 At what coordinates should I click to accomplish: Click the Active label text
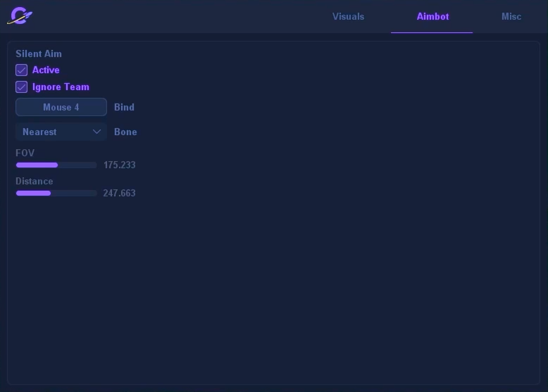46,70
